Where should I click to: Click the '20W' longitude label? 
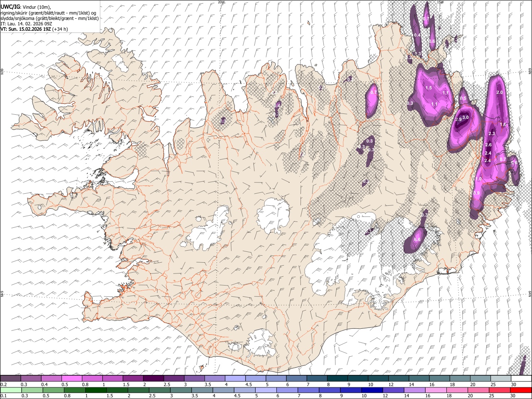[x=221, y=2]
